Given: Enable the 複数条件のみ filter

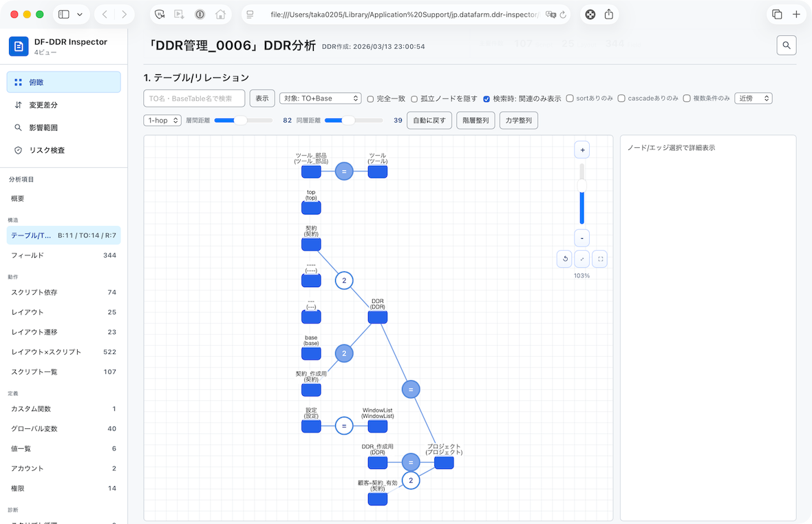Looking at the screenshot, I should pyautogui.click(x=687, y=98).
